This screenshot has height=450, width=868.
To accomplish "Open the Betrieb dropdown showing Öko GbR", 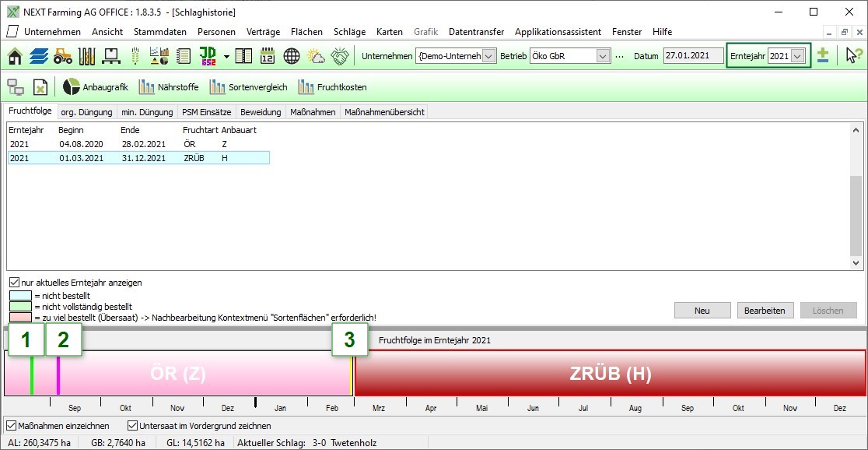I will pyautogui.click(x=604, y=55).
